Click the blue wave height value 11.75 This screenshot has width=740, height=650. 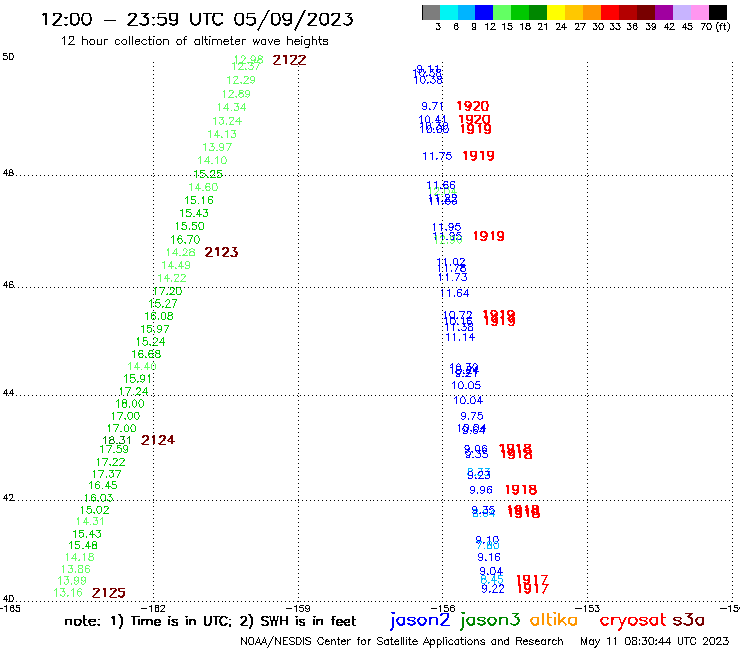tap(437, 156)
